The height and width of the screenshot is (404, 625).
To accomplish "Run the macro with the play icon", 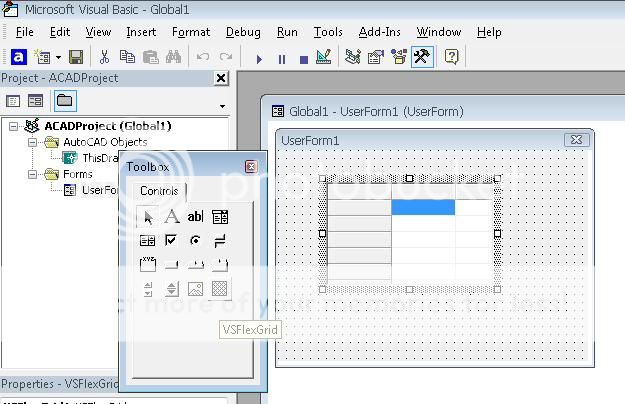I will [x=259, y=59].
